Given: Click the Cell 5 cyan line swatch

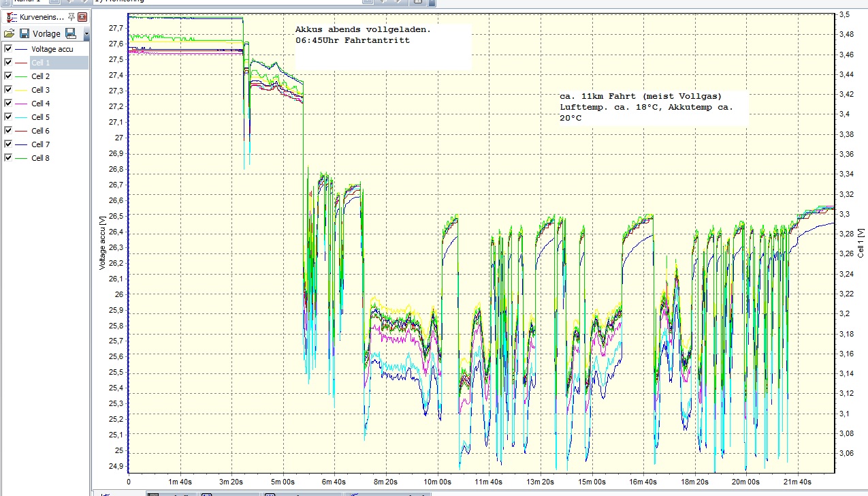Looking at the screenshot, I should pos(21,117).
